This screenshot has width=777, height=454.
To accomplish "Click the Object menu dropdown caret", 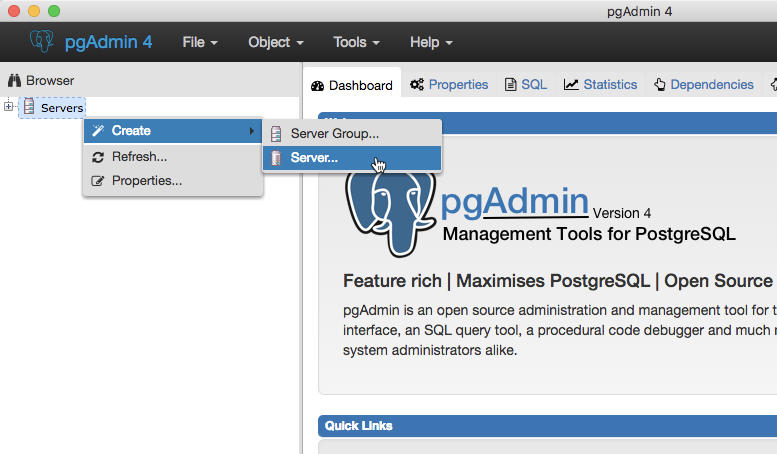I will [x=300, y=43].
